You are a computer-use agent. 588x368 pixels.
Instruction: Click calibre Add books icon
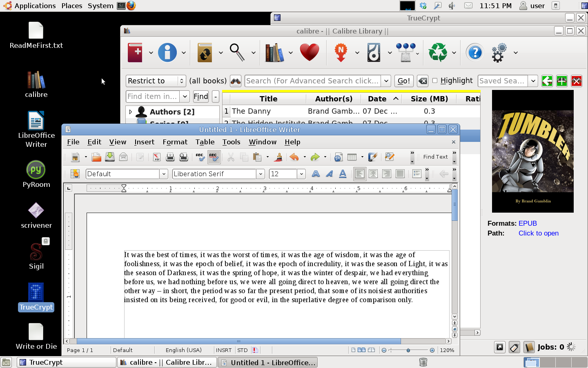135,52
